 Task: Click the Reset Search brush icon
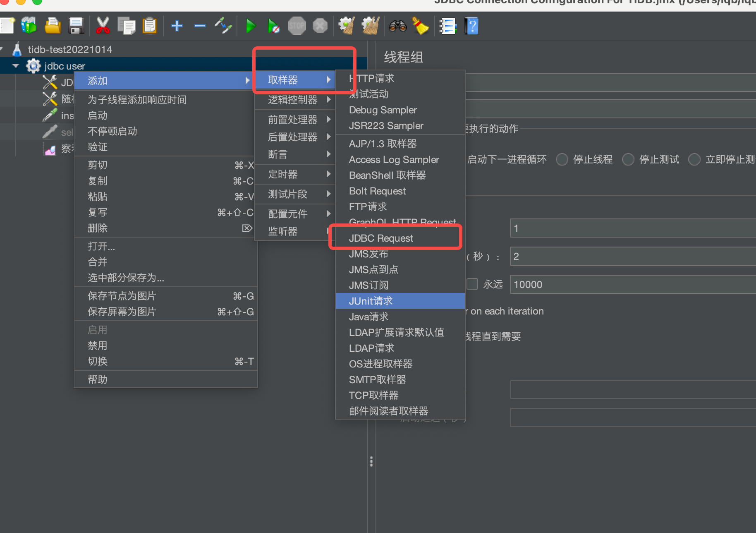tap(421, 26)
